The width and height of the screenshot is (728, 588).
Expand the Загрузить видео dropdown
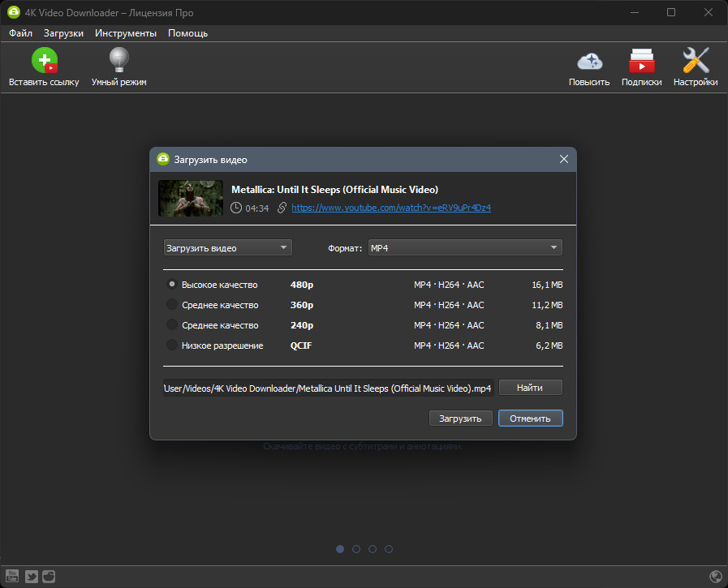click(x=227, y=248)
